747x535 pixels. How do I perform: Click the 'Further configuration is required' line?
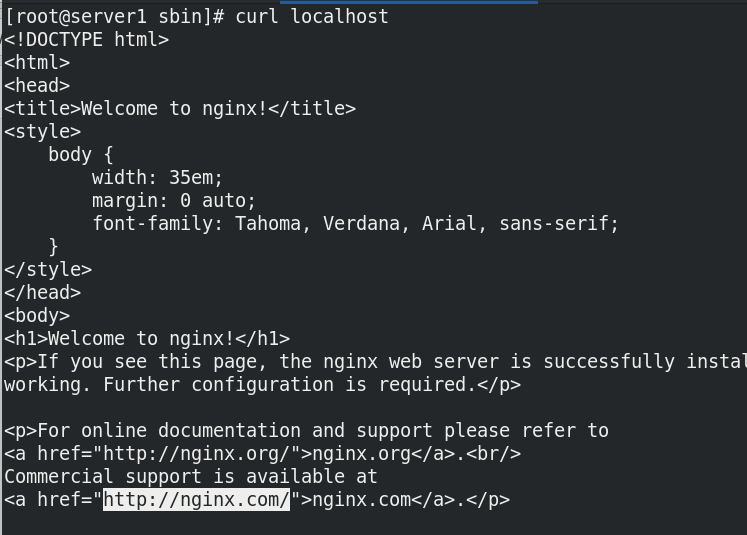262,384
